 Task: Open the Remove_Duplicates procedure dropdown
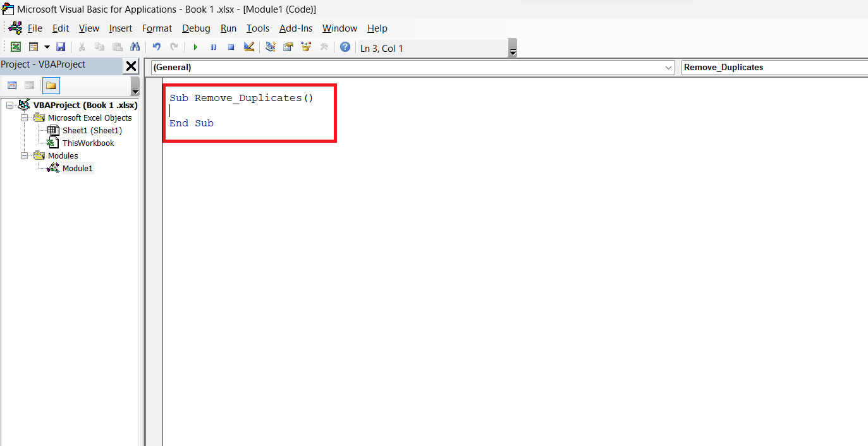pyautogui.click(x=775, y=68)
